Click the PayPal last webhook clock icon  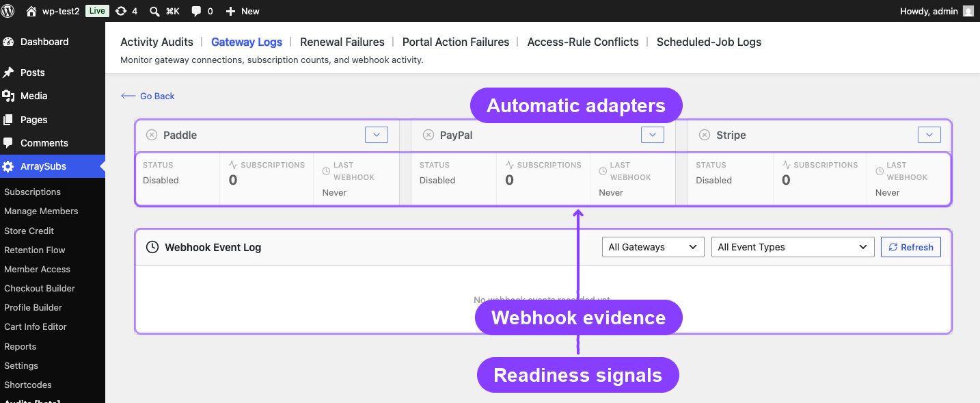(603, 171)
